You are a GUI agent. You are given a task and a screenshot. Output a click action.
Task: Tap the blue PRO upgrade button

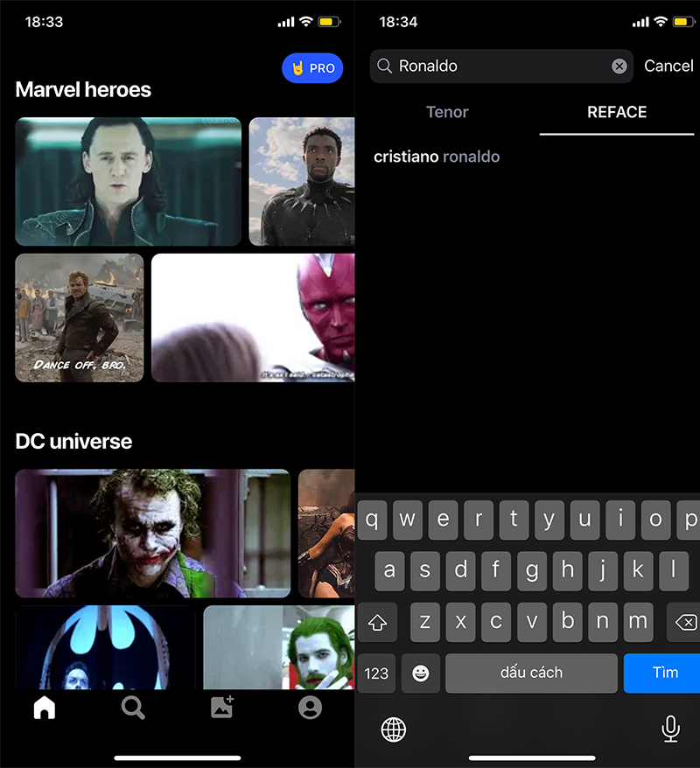pos(312,68)
